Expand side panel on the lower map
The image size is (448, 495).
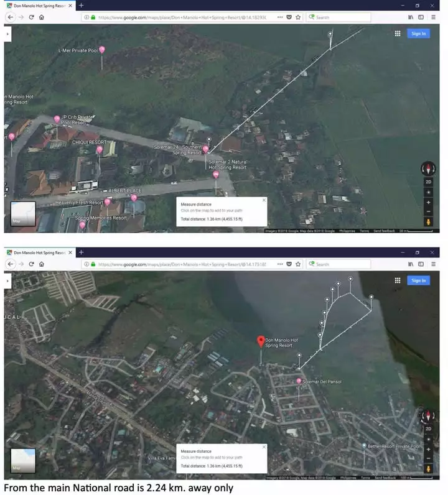coord(7,280)
